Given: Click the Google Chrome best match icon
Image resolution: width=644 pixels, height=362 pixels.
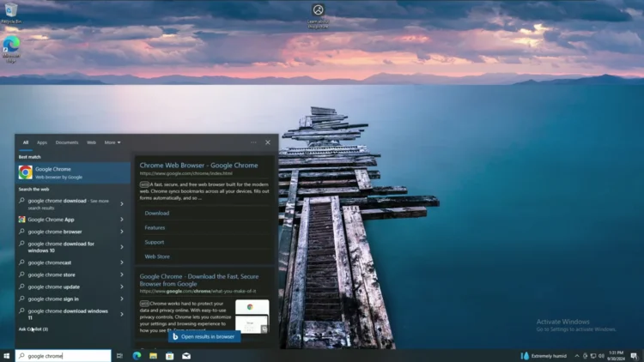Looking at the screenshot, I should click(x=26, y=172).
